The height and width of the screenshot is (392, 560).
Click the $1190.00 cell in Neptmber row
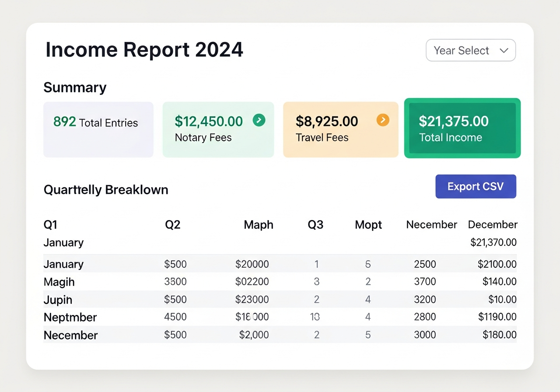pyautogui.click(x=497, y=317)
